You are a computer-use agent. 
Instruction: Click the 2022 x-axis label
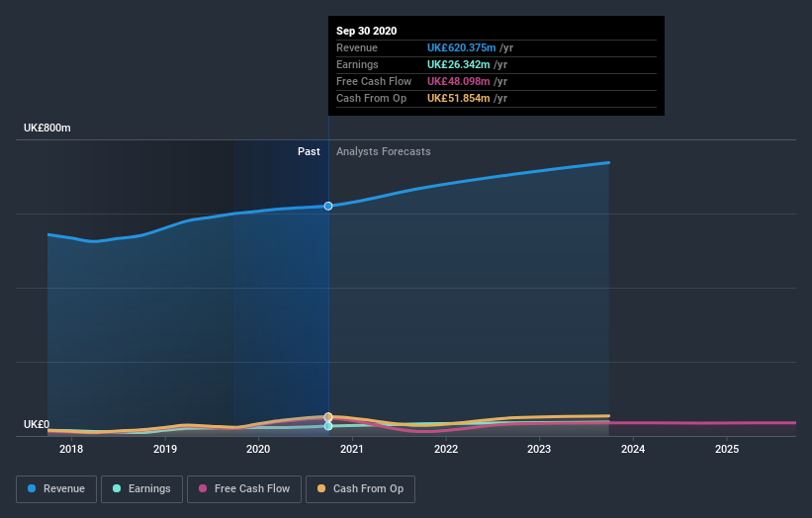[x=446, y=449]
